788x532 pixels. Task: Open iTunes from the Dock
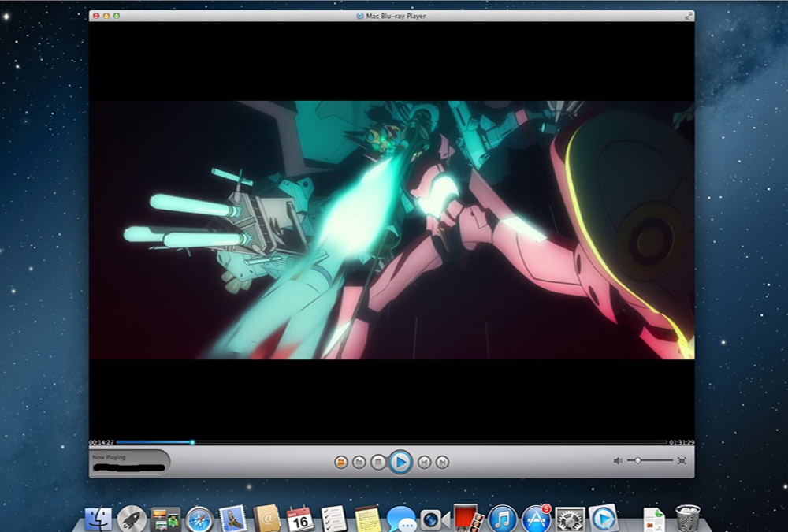point(502,519)
